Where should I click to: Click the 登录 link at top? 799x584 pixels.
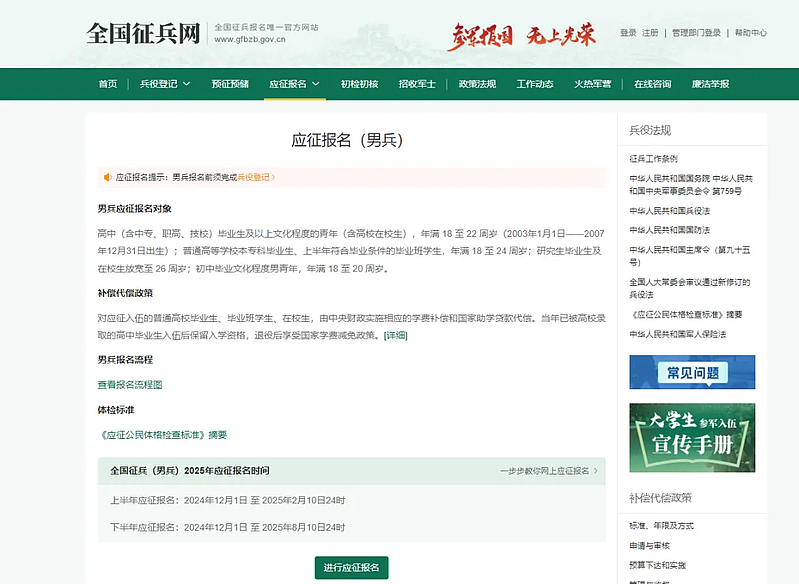(628, 33)
